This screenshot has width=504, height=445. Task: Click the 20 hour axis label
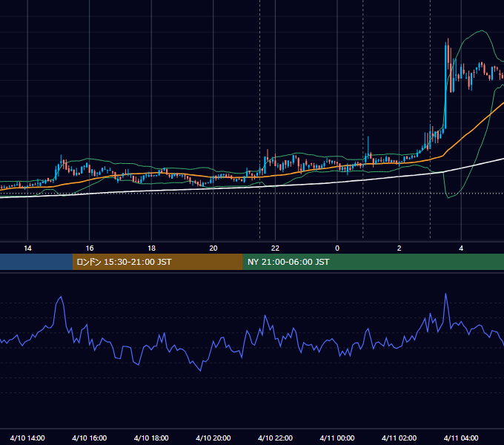pyautogui.click(x=213, y=248)
